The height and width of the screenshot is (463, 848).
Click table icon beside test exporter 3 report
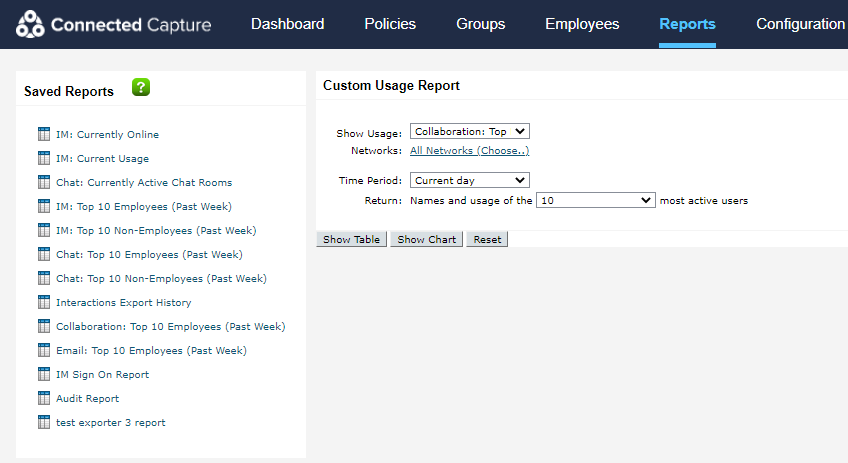(44, 422)
